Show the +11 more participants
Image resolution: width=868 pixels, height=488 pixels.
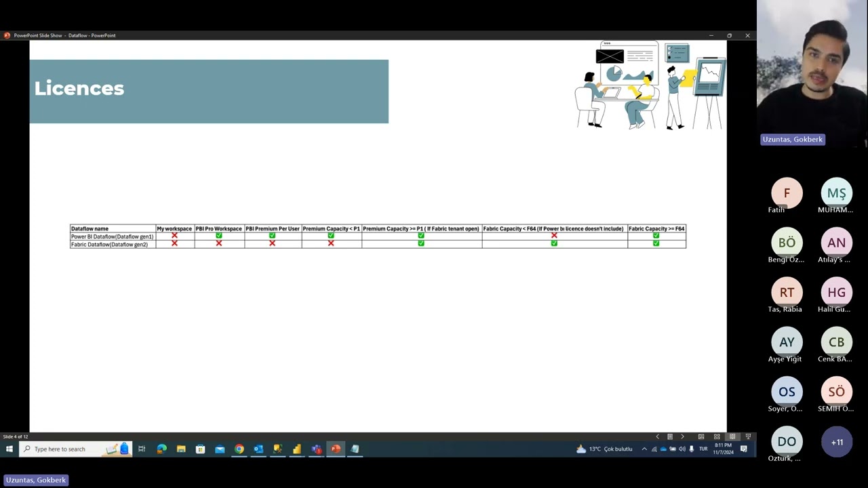pos(837,442)
